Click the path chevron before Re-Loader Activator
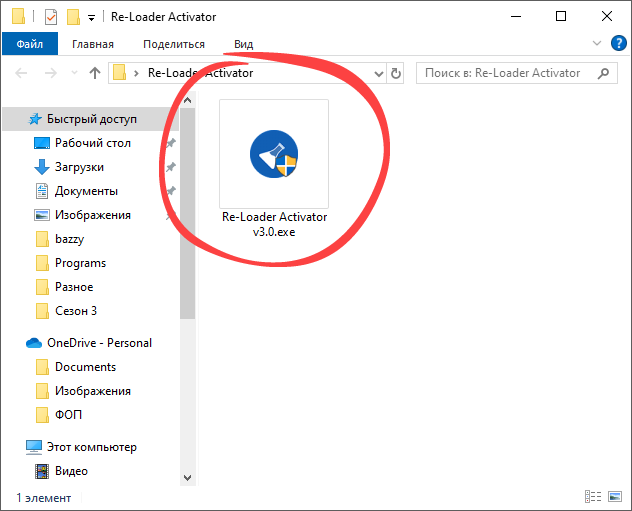Viewport: 632px width, 511px height. [136, 73]
